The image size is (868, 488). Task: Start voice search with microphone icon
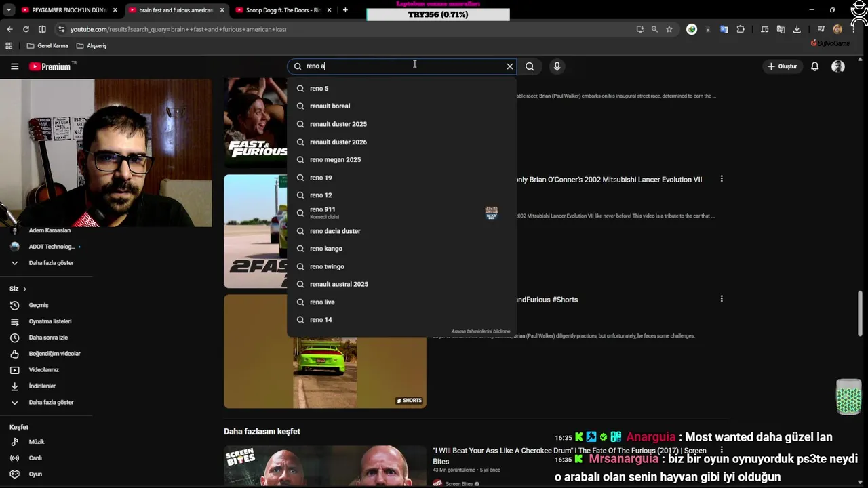coord(557,66)
